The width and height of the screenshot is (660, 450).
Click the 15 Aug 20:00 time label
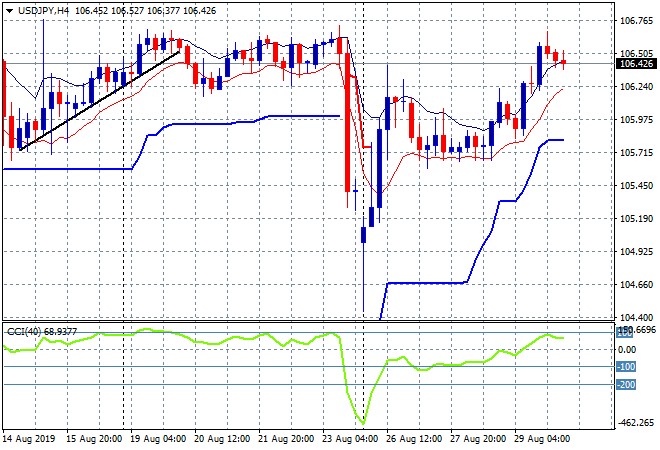click(94, 439)
